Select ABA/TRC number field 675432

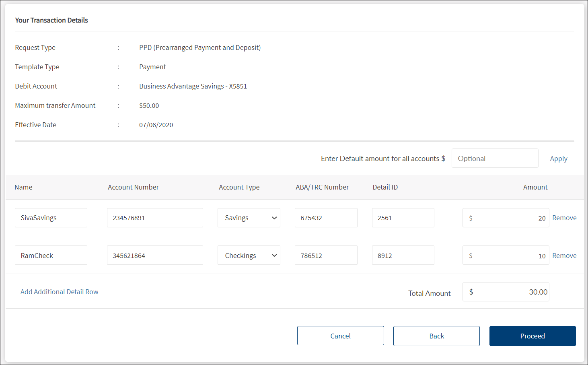326,218
